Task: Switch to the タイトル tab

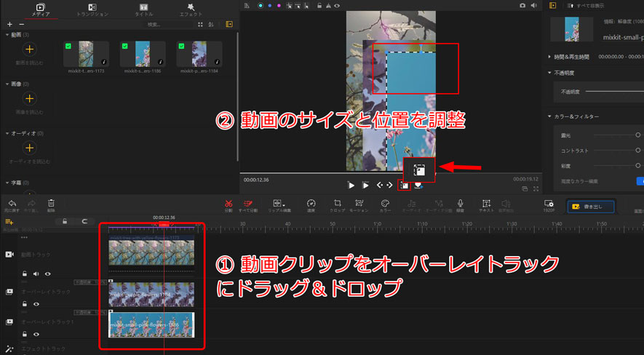Action: (x=144, y=10)
